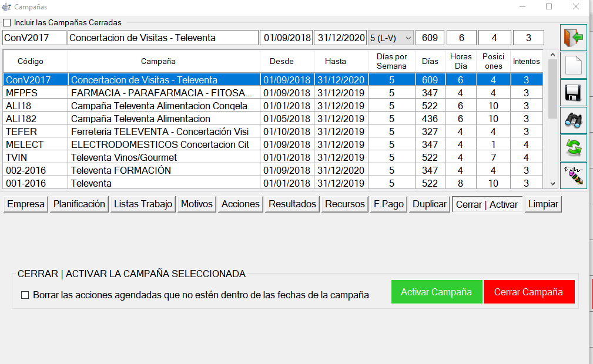Select Televenta FORMACIÓN campaign

[273, 170]
